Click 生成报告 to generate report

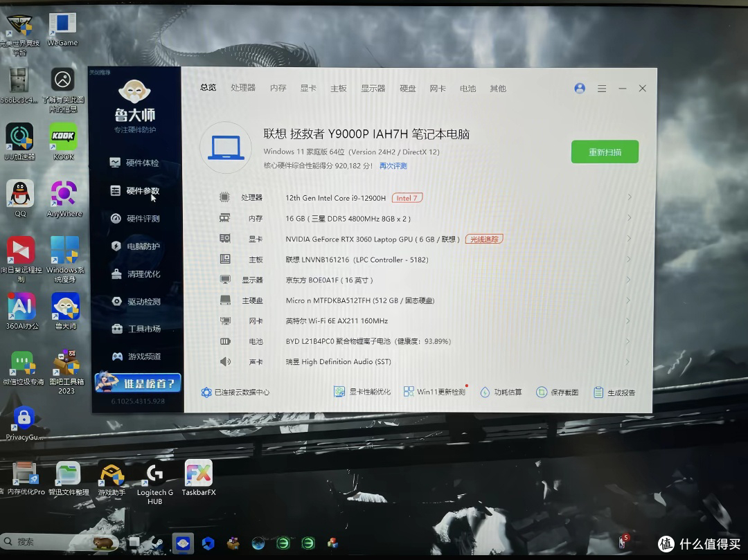pyautogui.click(x=614, y=392)
